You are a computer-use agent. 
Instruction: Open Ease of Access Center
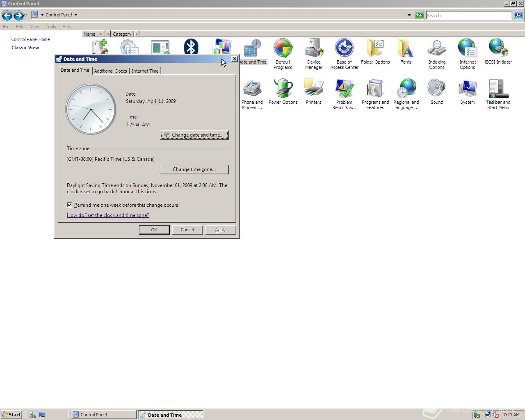coord(344,54)
